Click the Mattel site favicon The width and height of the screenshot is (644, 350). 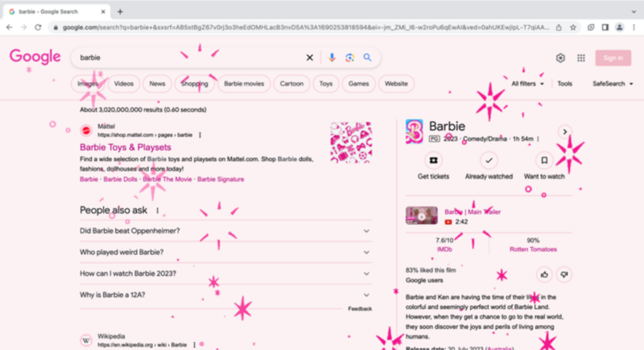[x=86, y=130]
